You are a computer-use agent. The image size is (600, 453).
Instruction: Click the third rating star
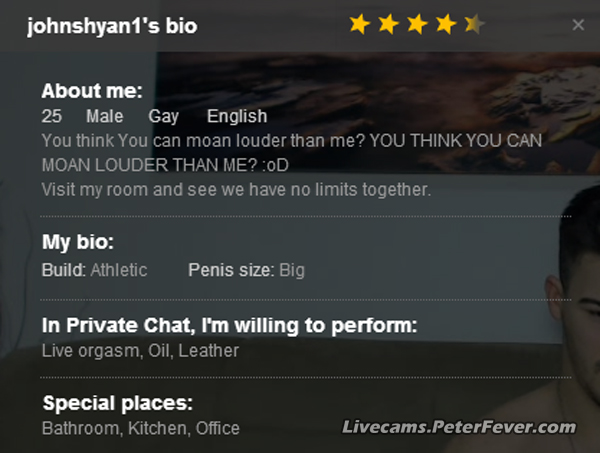tap(417, 25)
